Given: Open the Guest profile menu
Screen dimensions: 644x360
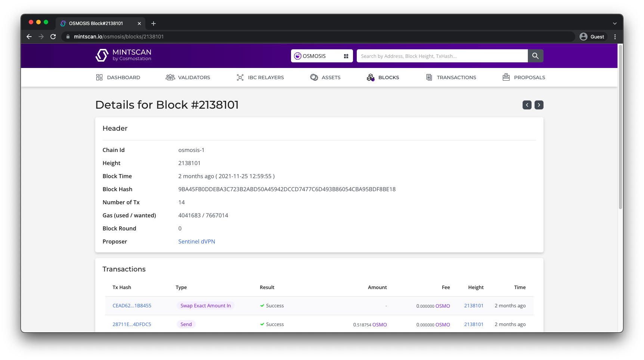Looking at the screenshot, I should point(592,37).
